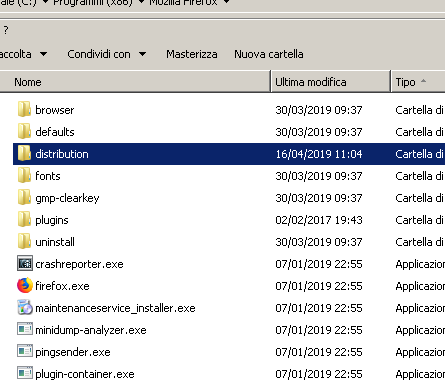
Task: Open the Raccolta dropdown arrow
Action: tap(43, 54)
